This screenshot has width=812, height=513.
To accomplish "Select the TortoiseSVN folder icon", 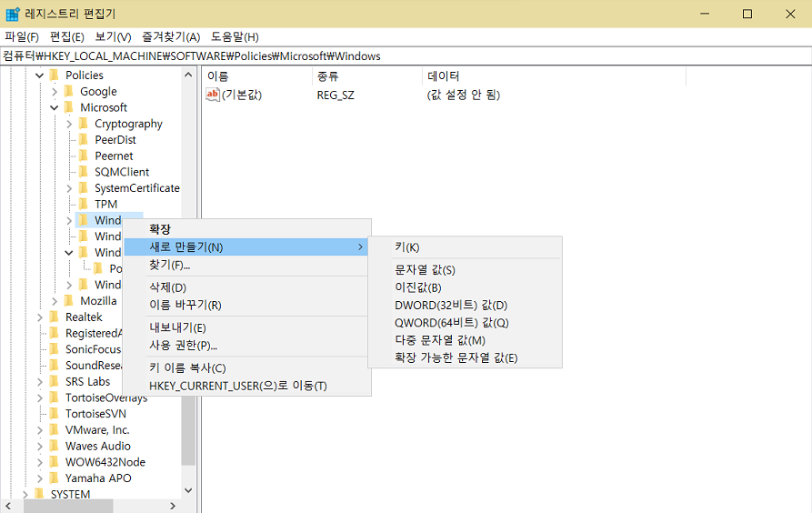I will [x=55, y=414].
